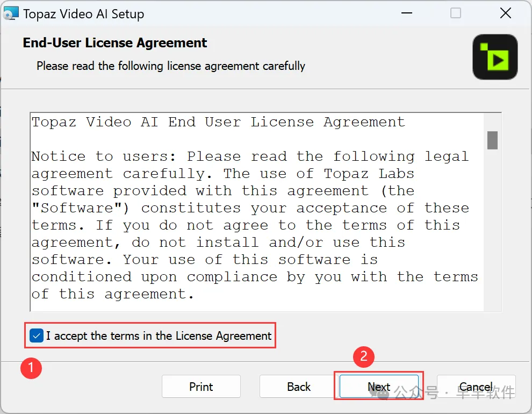Click 'Please read the following license agreement carefully'
Image resolution: width=532 pixels, height=414 pixels.
pyautogui.click(x=171, y=66)
